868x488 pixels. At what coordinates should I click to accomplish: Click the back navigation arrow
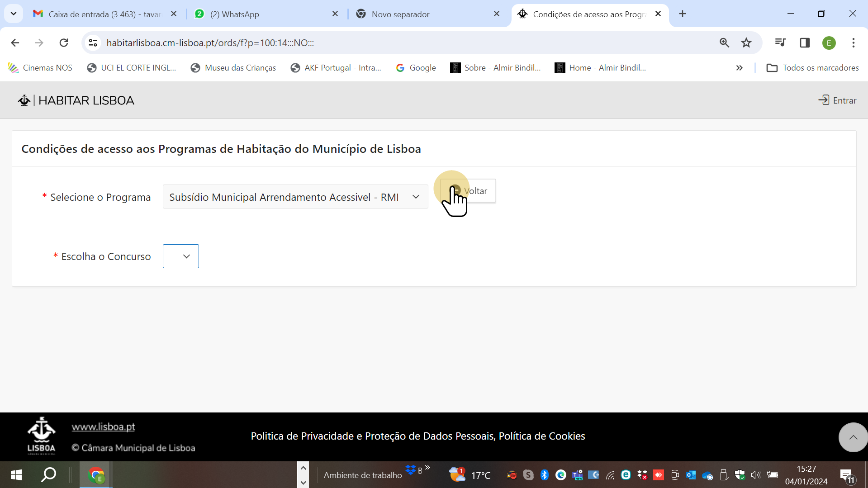point(15,43)
